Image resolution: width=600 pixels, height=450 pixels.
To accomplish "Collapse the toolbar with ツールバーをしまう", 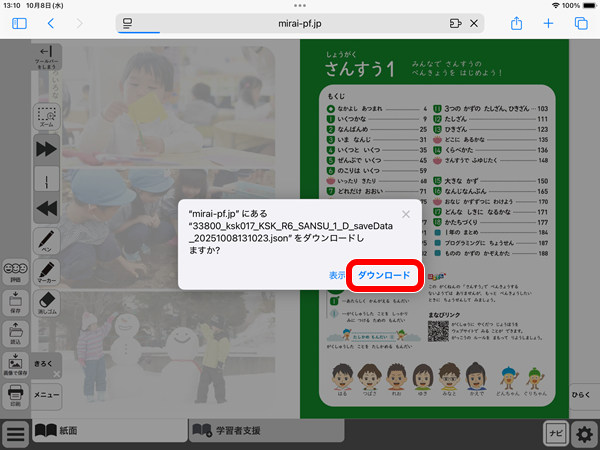I will tap(46, 57).
